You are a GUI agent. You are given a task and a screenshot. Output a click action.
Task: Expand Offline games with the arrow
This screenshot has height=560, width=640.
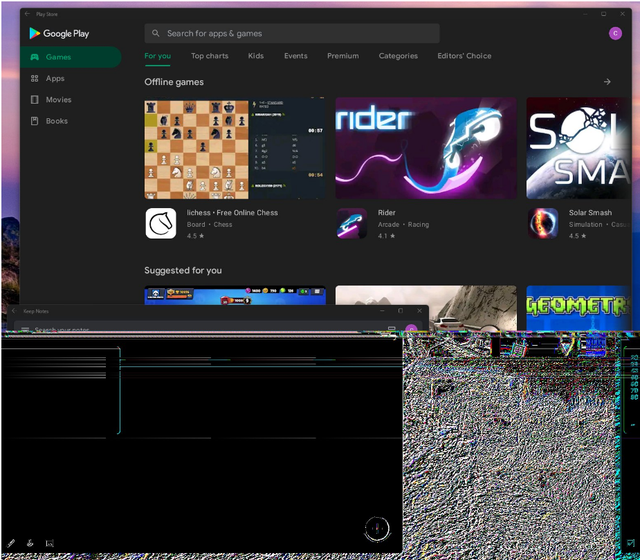pyautogui.click(x=607, y=82)
